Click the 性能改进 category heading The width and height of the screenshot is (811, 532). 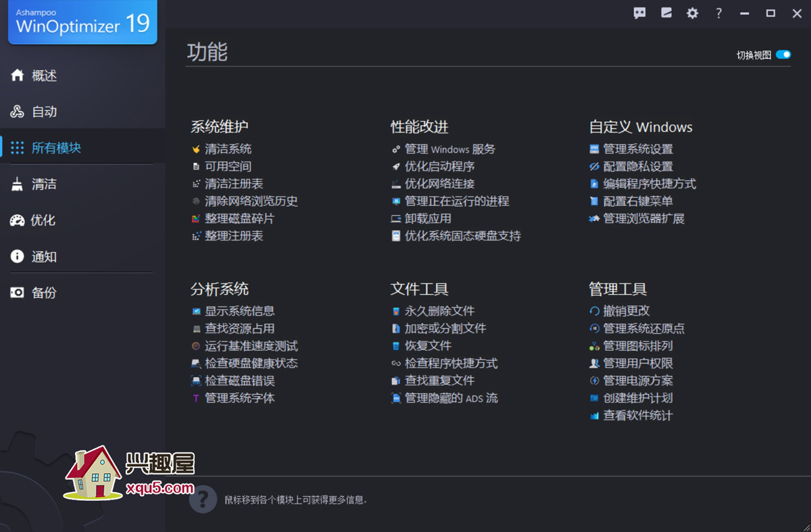click(x=420, y=126)
